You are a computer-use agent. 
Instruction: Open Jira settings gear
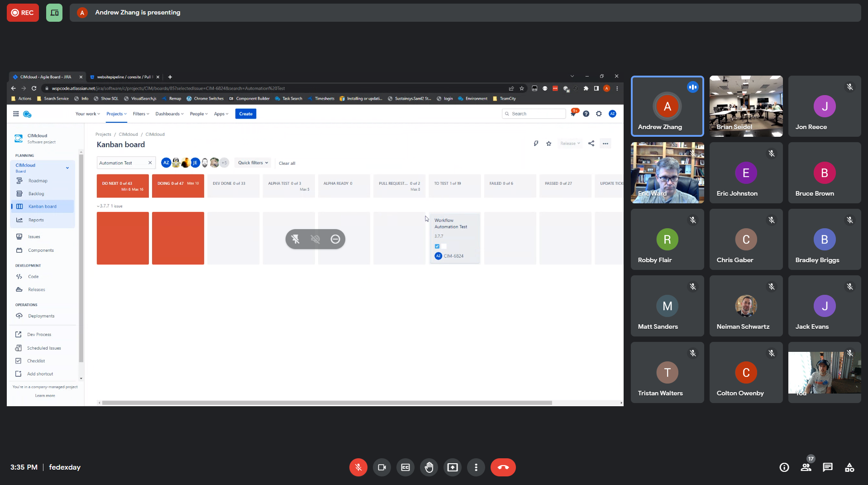[599, 114]
